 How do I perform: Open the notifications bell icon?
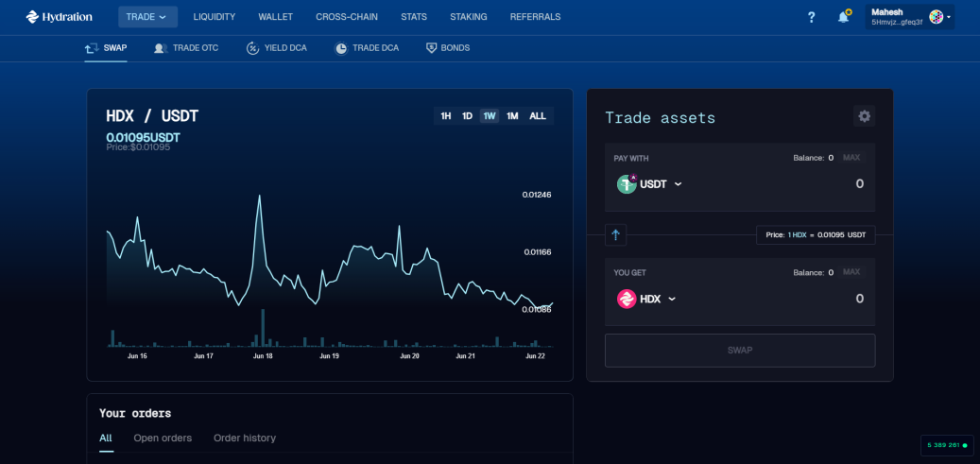[x=844, y=17]
